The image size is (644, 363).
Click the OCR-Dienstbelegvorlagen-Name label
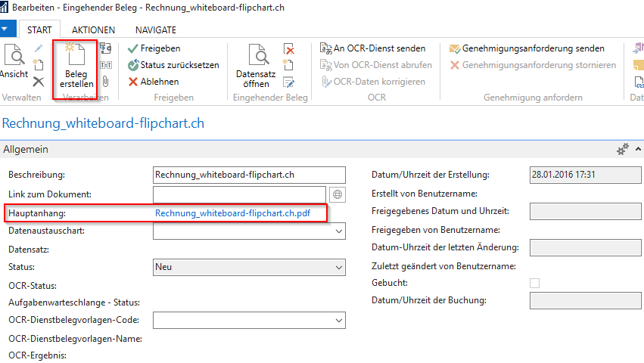(75, 339)
